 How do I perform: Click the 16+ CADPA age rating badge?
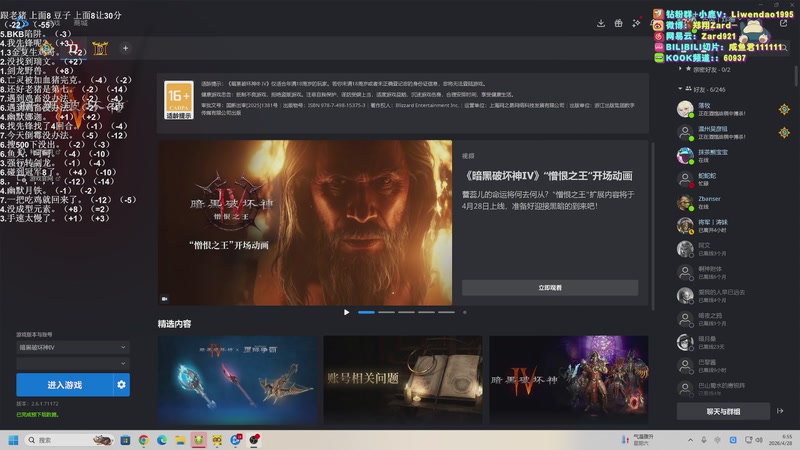[179, 100]
